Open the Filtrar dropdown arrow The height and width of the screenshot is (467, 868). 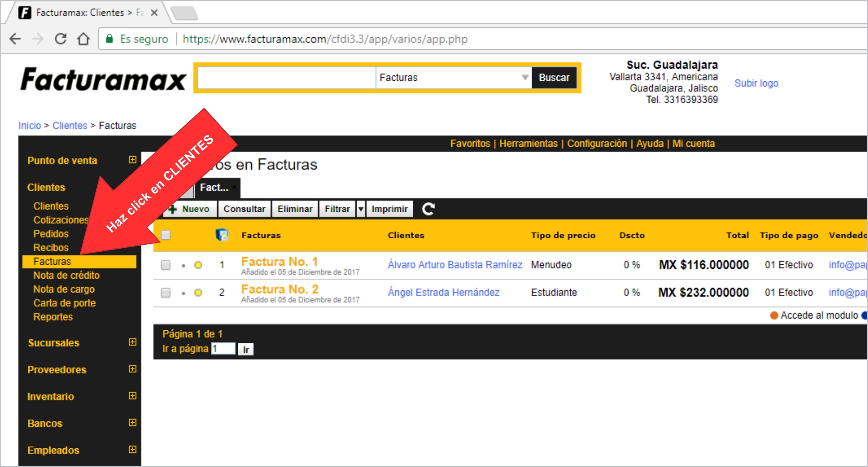(361, 209)
